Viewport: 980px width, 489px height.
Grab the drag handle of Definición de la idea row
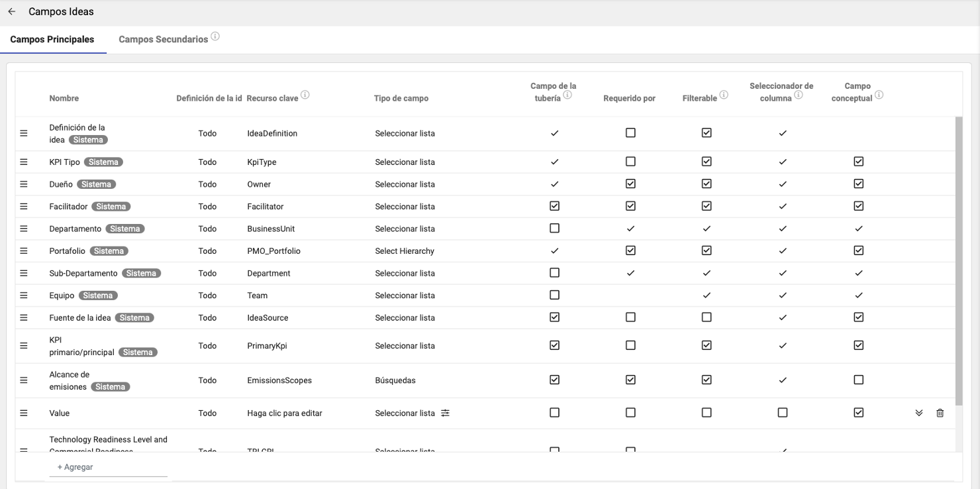pyautogui.click(x=24, y=133)
